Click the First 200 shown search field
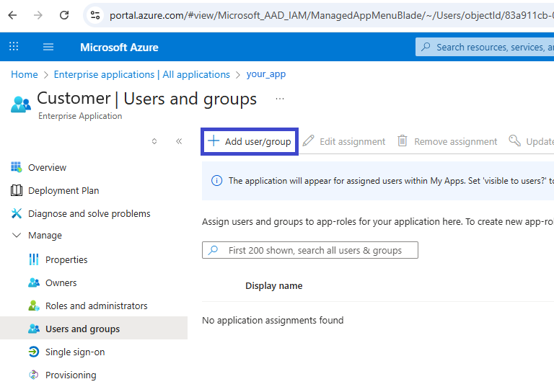 (310, 250)
